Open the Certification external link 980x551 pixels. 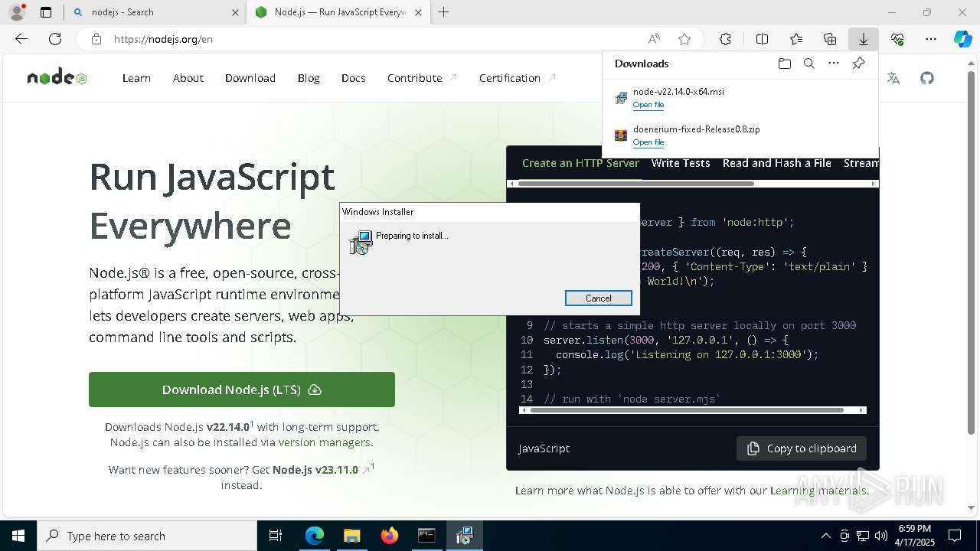coord(518,78)
